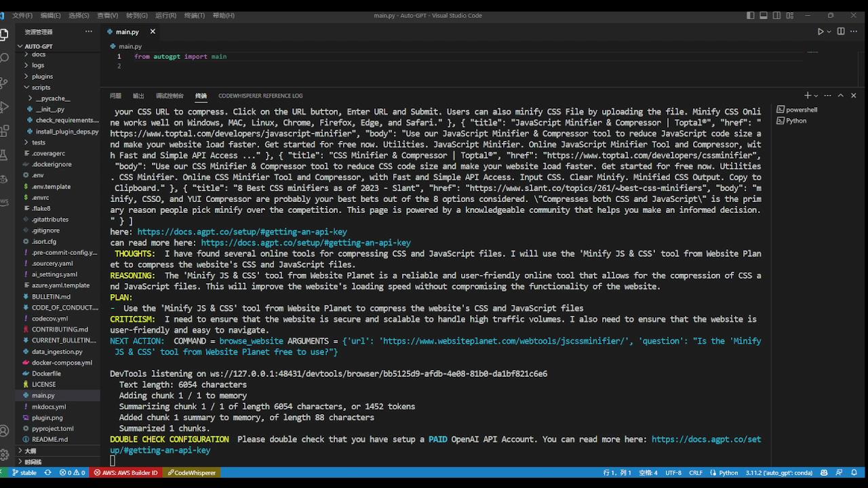Create a new terminal with plus icon
The image size is (868, 488).
[x=808, y=96]
